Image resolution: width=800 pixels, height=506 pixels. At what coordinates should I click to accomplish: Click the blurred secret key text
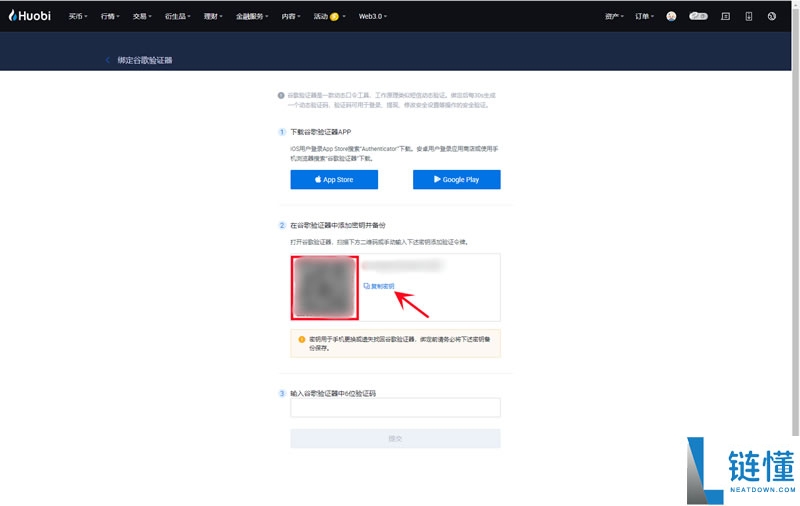(402, 265)
